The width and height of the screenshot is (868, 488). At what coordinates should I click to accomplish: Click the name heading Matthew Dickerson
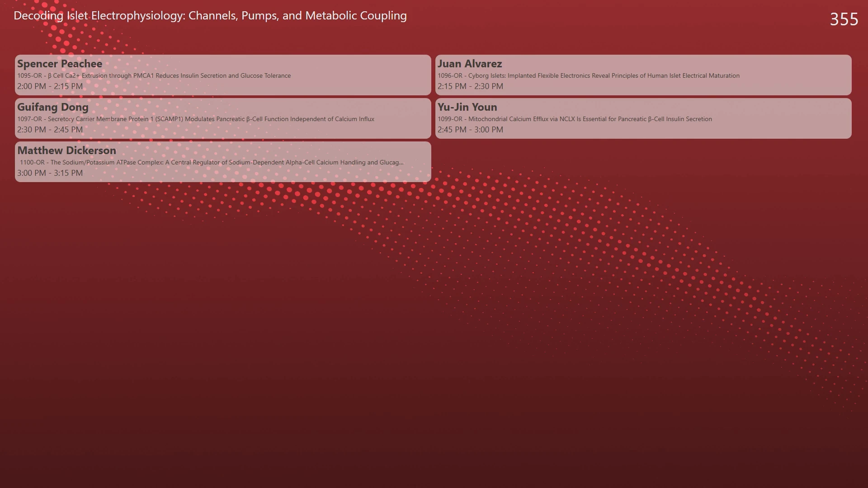[67, 150]
